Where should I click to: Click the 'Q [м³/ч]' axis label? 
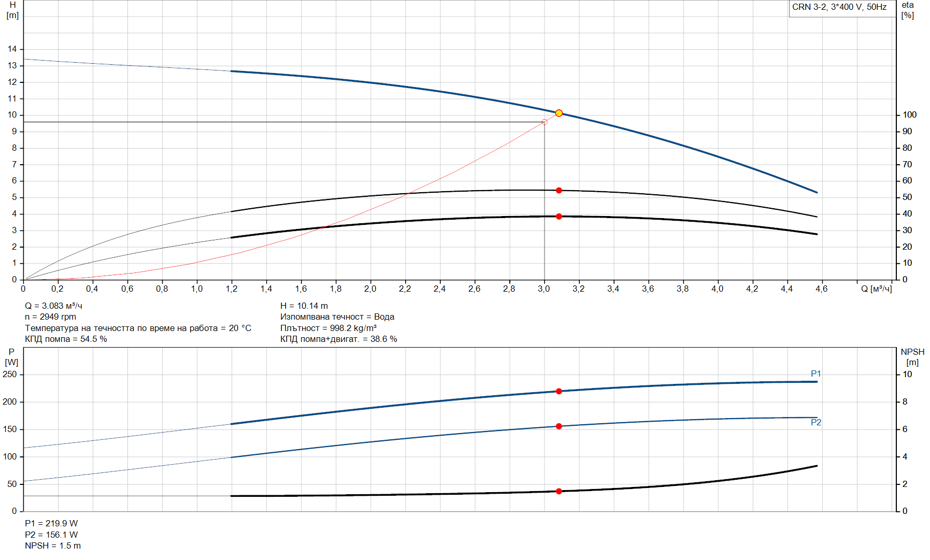click(x=876, y=289)
